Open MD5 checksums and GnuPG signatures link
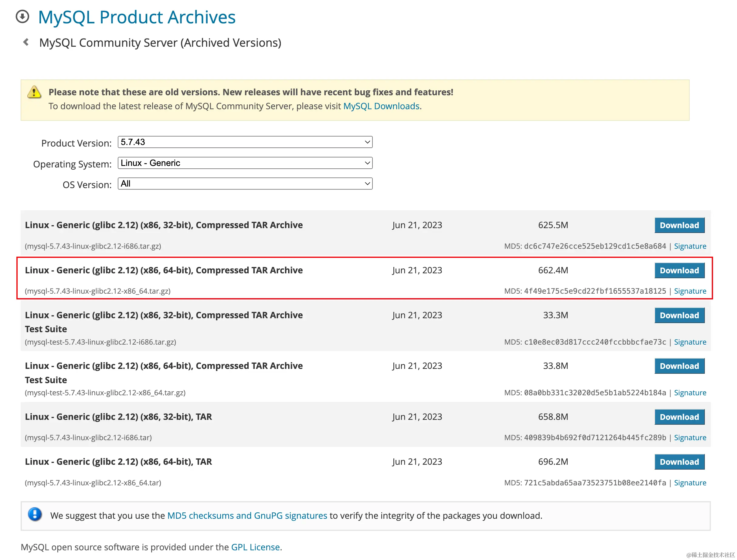Viewport: 737px width, 560px height. (247, 516)
